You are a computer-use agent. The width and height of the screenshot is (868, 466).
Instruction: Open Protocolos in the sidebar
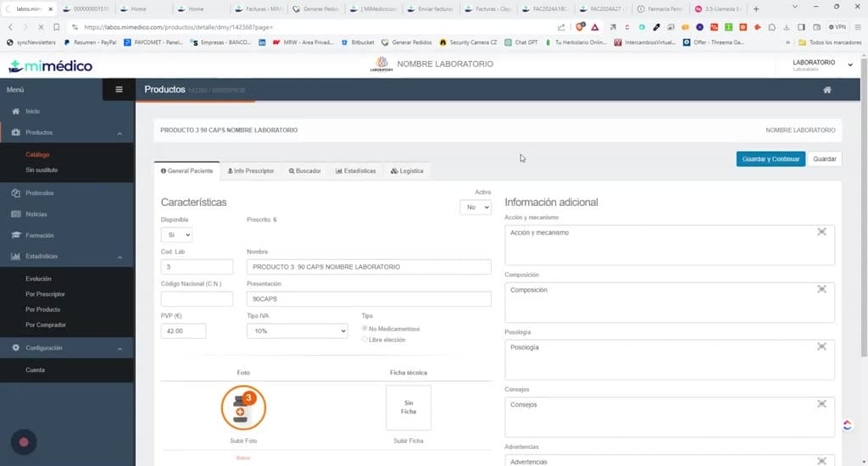click(x=39, y=193)
